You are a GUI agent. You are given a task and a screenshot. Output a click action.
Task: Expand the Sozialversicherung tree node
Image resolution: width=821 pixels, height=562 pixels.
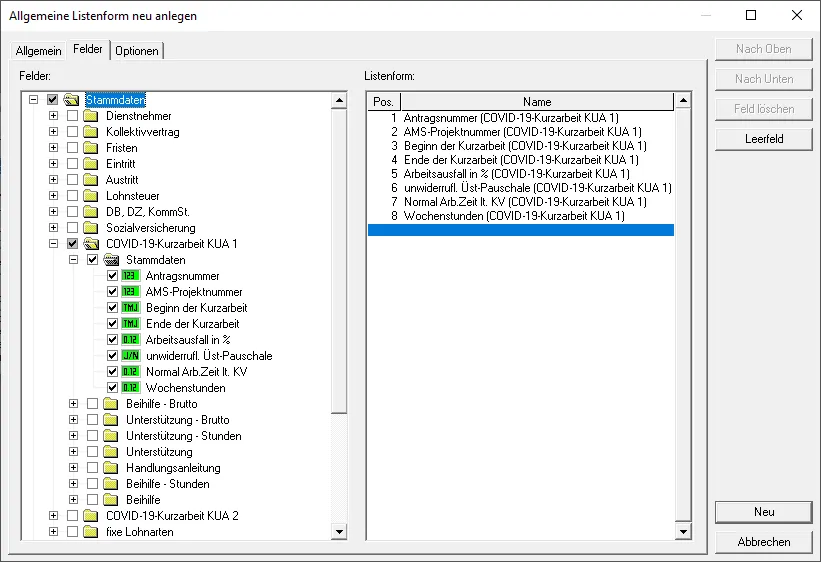[53, 227]
